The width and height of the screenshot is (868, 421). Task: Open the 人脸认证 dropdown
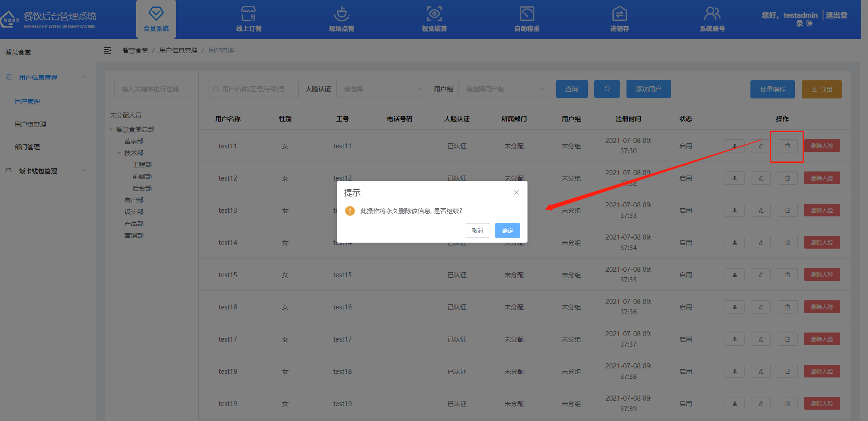pos(381,89)
